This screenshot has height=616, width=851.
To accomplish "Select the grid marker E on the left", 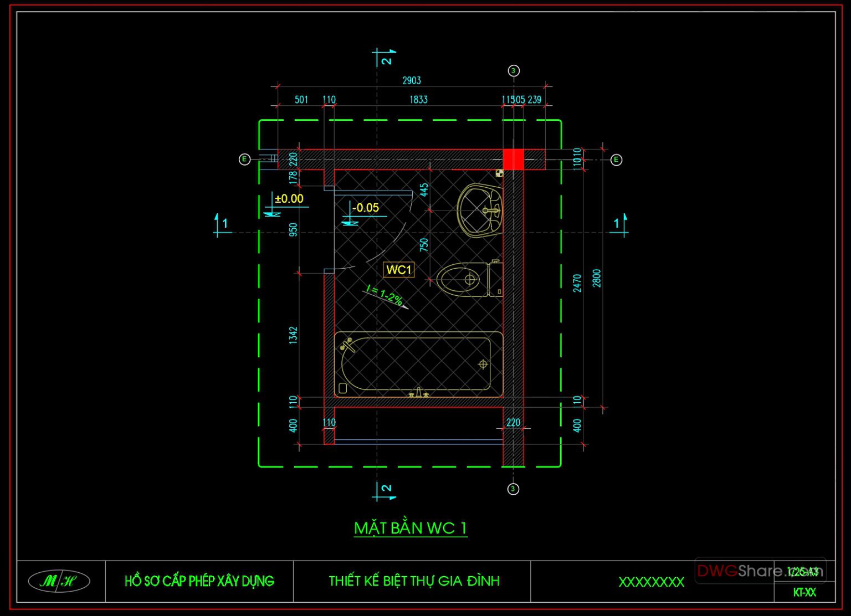I will point(244,158).
